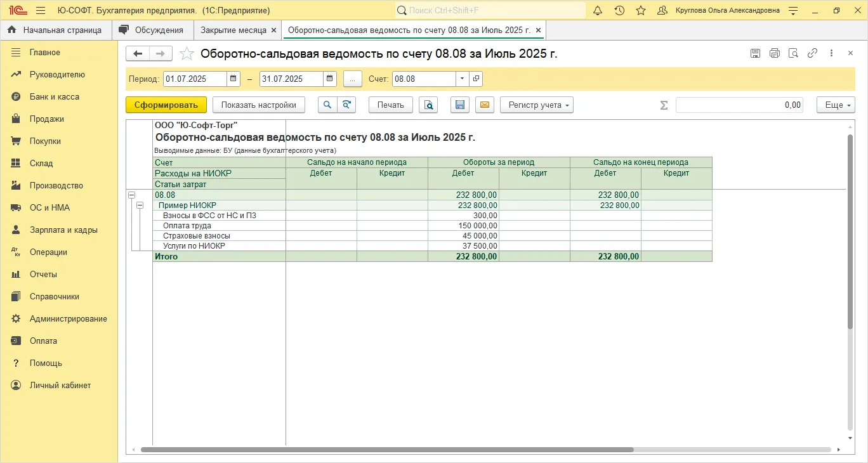Screen dimensions: 868x463
Task: Click the vertical scrollbar of report
Action: [850, 231]
